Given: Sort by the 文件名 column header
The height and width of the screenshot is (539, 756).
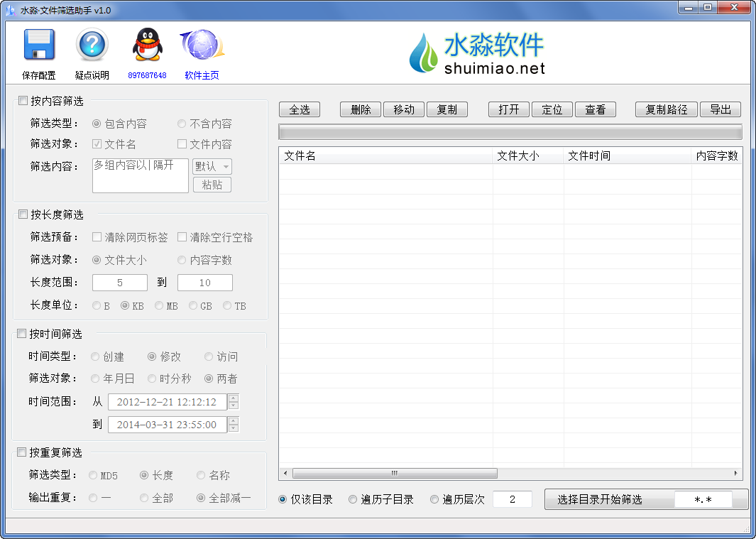Looking at the screenshot, I should pyautogui.click(x=385, y=156).
